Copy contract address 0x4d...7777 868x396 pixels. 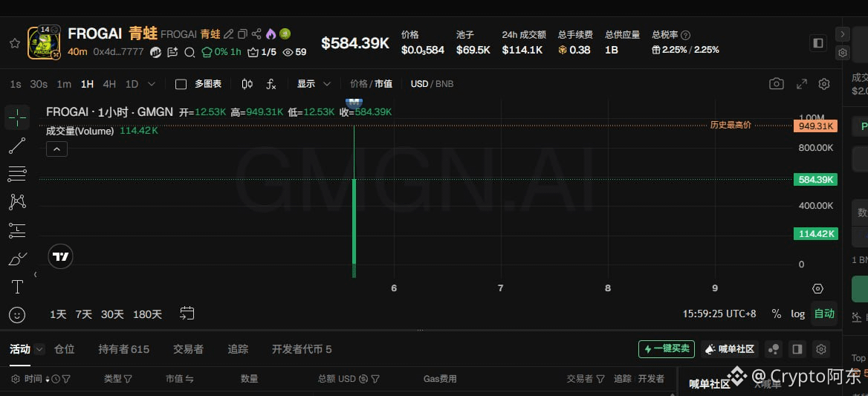click(118, 52)
